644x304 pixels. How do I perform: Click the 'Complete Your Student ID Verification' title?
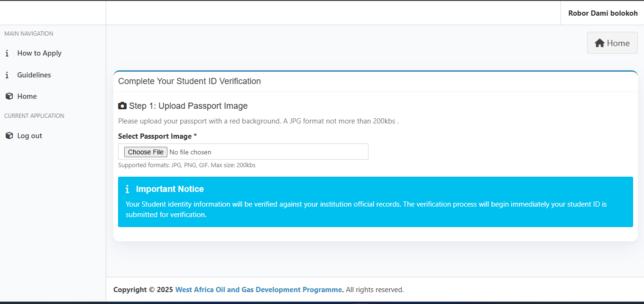tap(189, 81)
